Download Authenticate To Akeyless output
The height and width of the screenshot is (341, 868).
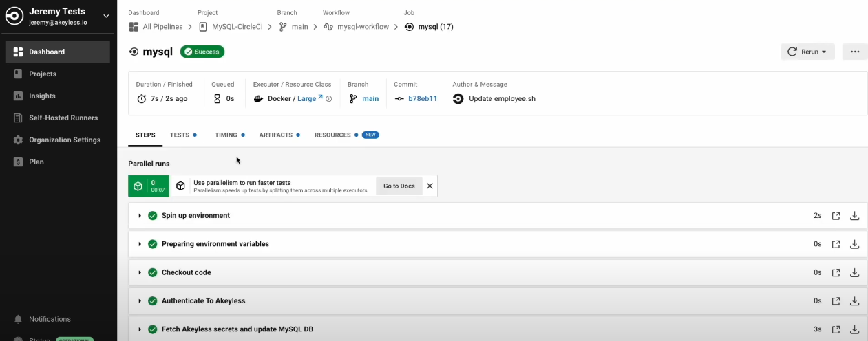(x=854, y=300)
